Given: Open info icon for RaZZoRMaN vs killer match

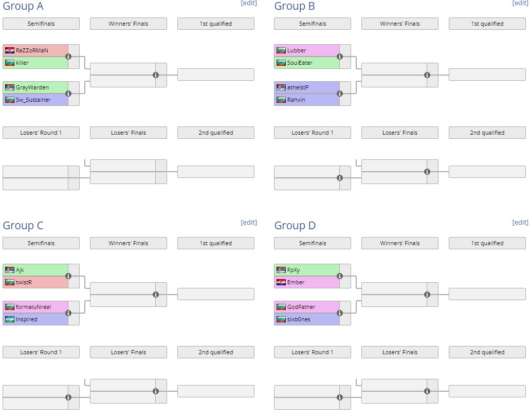Looking at the screenshot, I should point(68,57).
